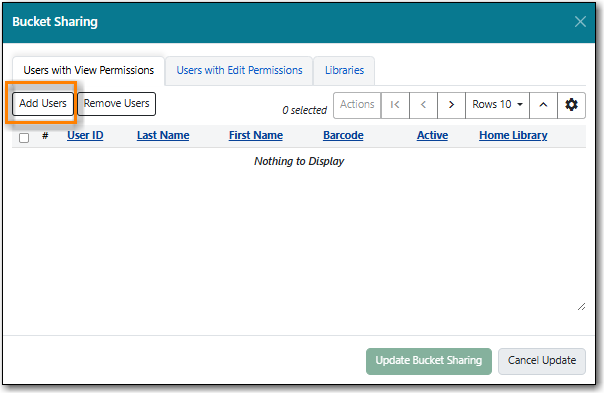This screenshot has width=604, height=393.
Task: Go to previous page arrow
Action: [x=423, y=105]
